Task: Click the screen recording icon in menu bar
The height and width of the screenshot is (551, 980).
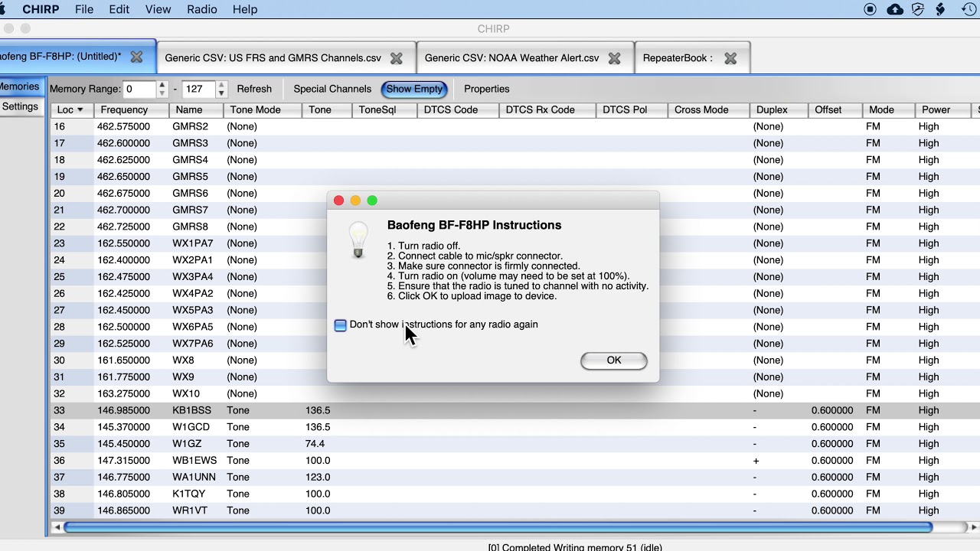Action: [x=871, y=9]
